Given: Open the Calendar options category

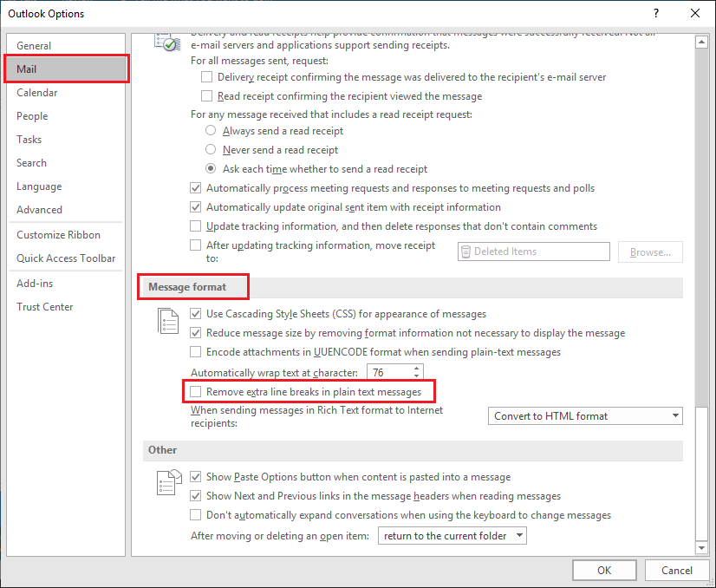Looking at the screenshot, I should [x=66, y=92].
